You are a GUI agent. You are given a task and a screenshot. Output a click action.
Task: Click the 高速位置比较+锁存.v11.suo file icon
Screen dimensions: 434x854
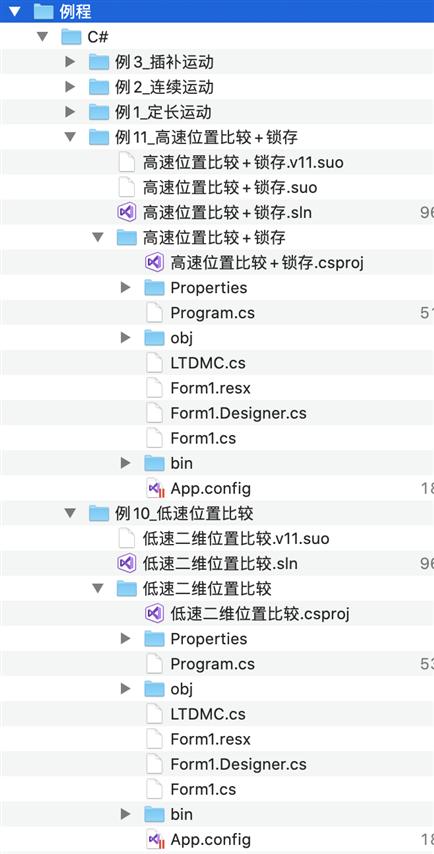tap(126, 162)
